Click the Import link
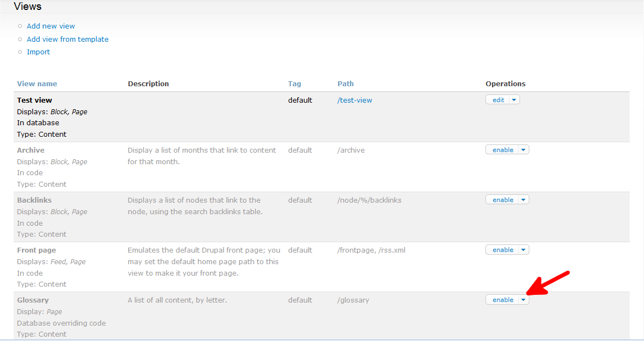Viewport: 644px width, 341px height. [x=38, y=52]
